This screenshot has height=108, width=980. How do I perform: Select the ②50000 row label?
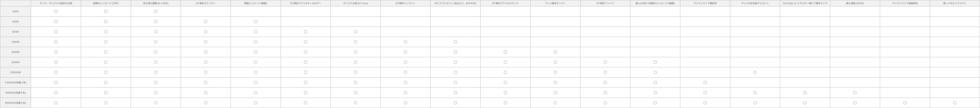coord(16,72)
